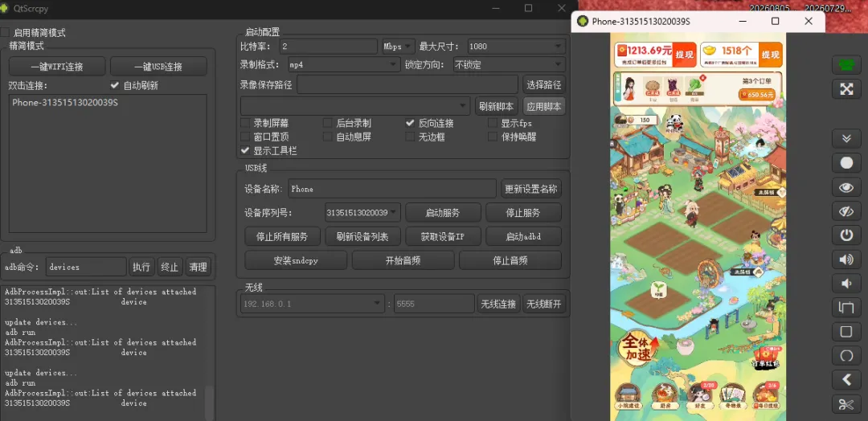This screenshot has height=421, width=868.
Task: Click the 设备名称 Phone input field
Action: [x=392, y=189]
